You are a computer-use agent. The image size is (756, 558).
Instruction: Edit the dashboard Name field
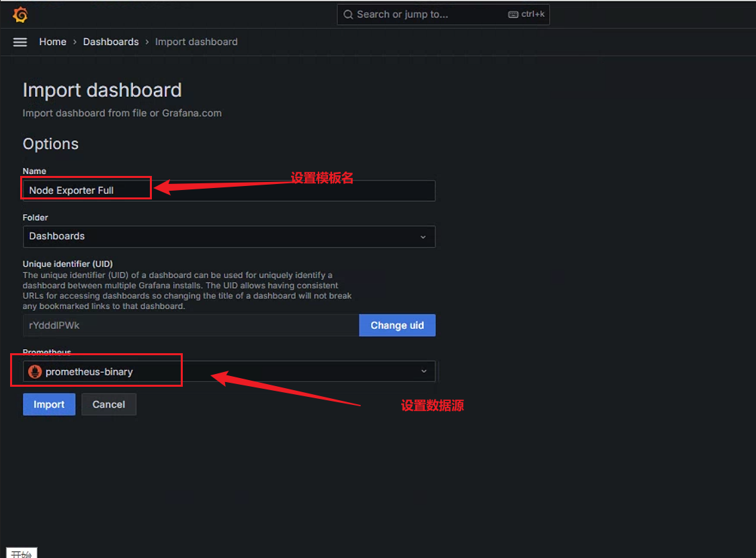(x=229, y=190)
